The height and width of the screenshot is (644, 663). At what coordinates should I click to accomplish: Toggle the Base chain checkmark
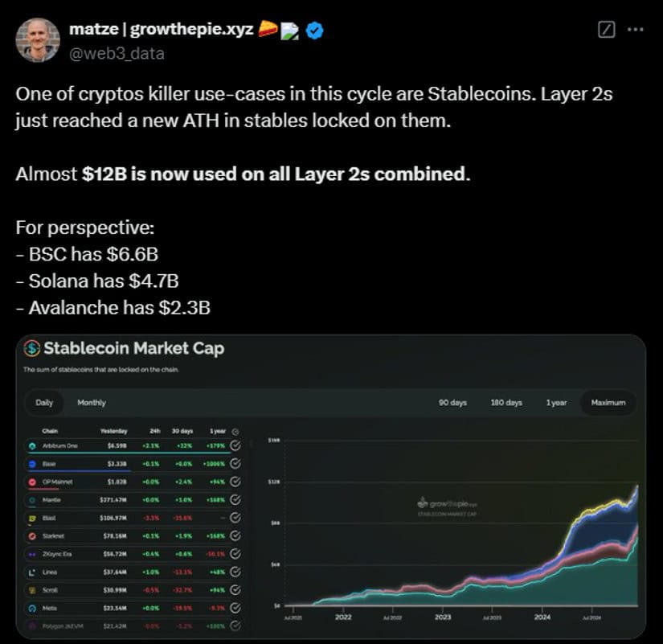[235, 464]
